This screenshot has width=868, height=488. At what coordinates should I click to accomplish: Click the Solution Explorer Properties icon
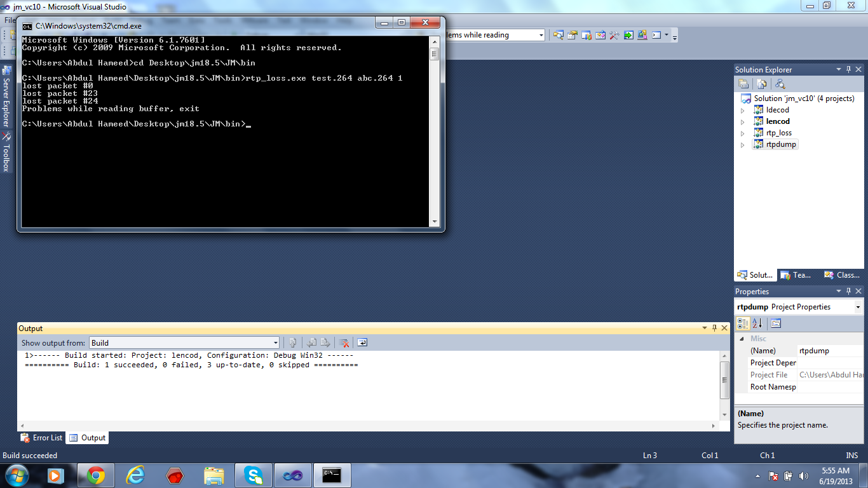pos(743,84)
